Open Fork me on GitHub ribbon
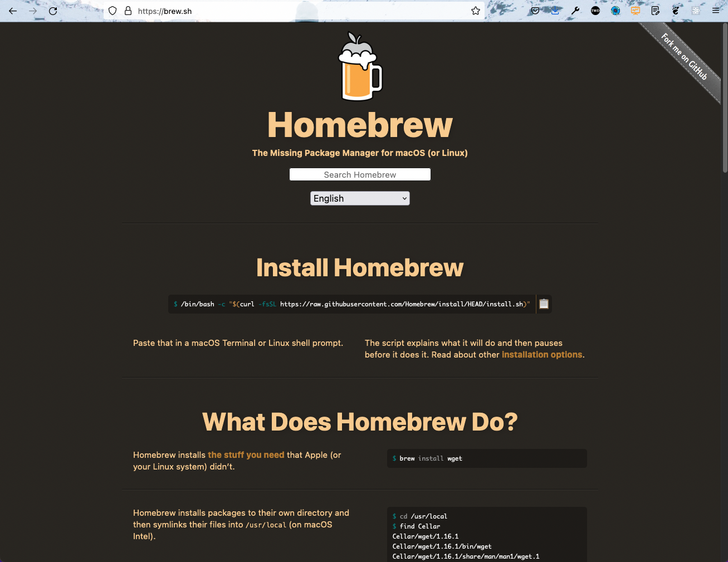The width and height of the screenshot is (728, 562). (684, 57)
